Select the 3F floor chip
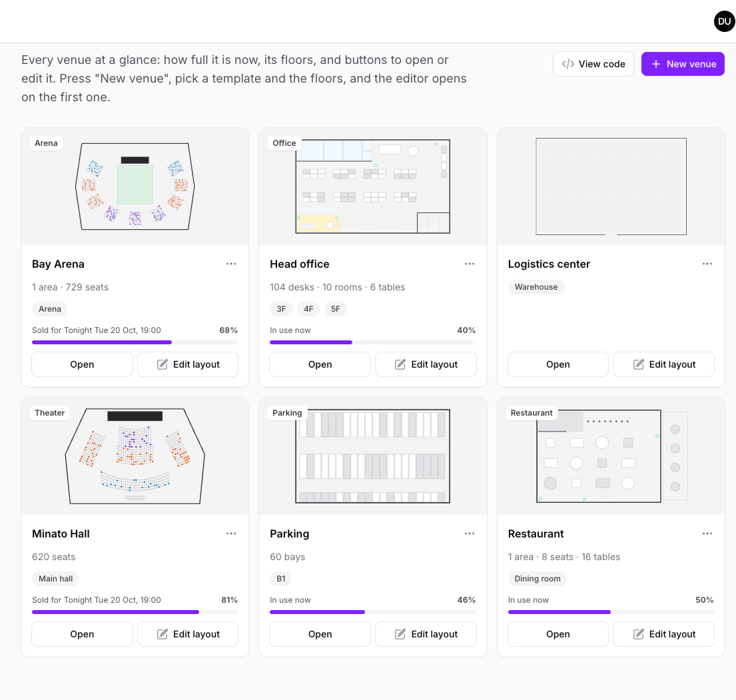This screenshot has height=700, width=736. click(281, 309)
